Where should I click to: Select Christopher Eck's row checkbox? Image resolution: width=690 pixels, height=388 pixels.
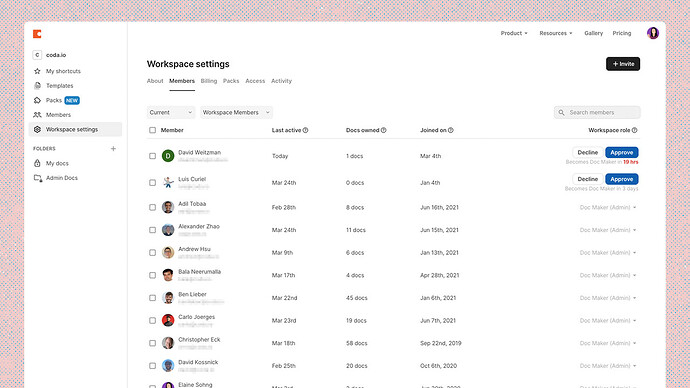(x=152, y=343)
